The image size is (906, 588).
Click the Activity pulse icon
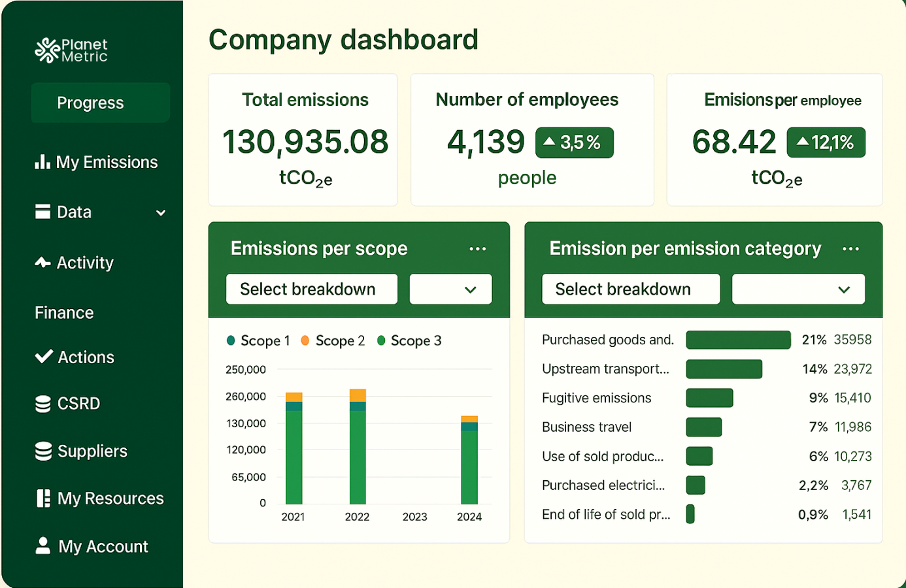pyautogui.click(x=42, y=263)
